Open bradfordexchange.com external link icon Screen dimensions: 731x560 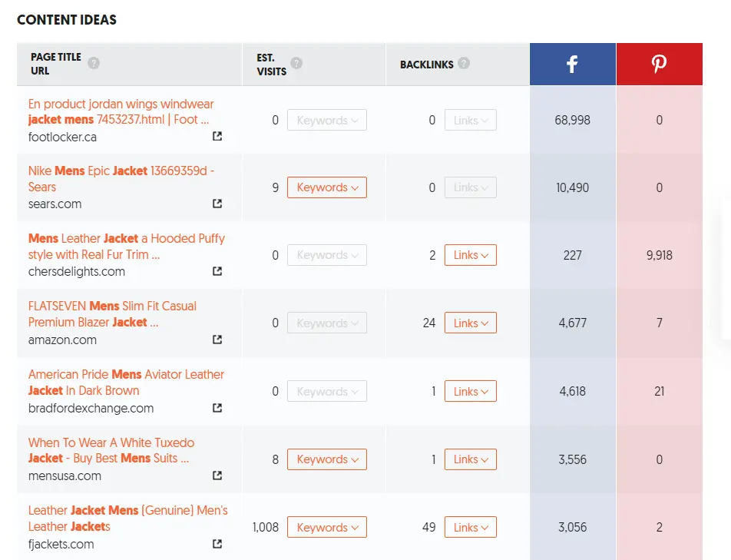pos(217,408)
